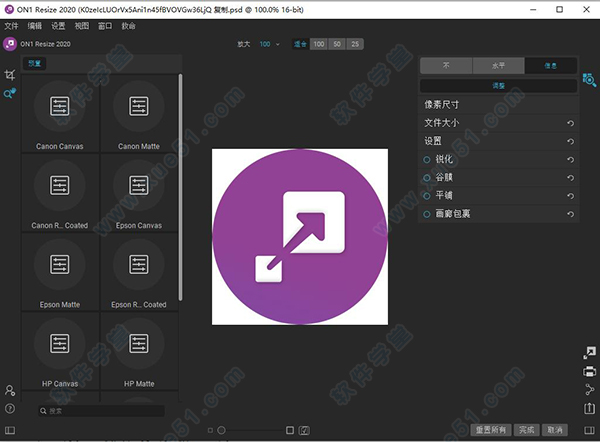
Task: Switch to the 水平 tab
Action: [x=498, y=66]
